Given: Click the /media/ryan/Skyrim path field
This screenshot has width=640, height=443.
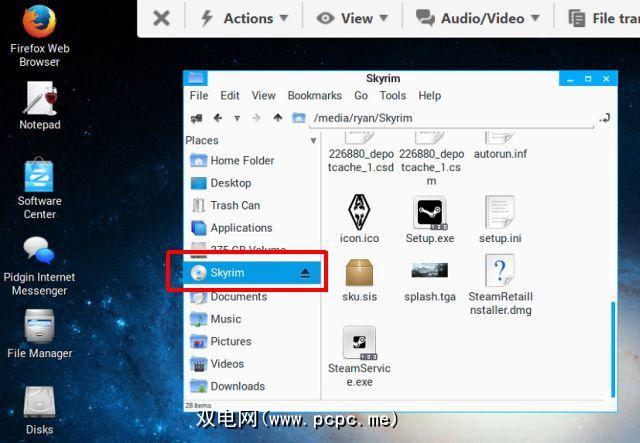Looking at the screenshot, I should [451, 118].
